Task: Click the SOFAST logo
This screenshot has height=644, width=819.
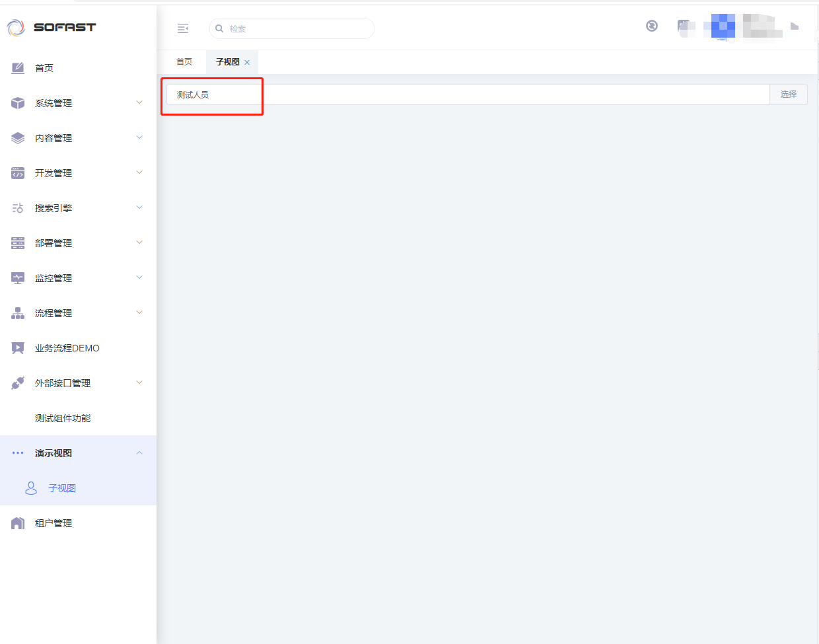Action: tap(52, 27)
